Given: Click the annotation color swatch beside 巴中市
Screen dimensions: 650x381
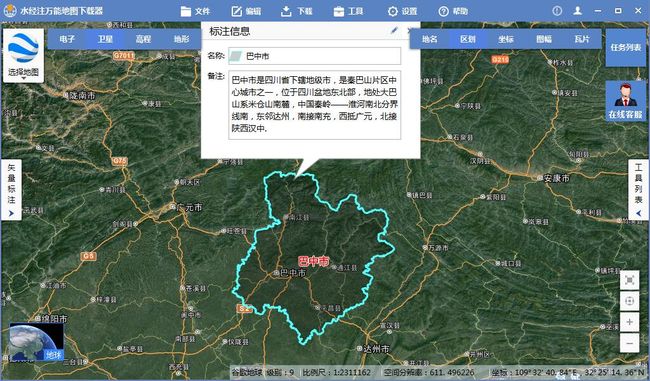Looking at the screenshot, I should [236, 56].
